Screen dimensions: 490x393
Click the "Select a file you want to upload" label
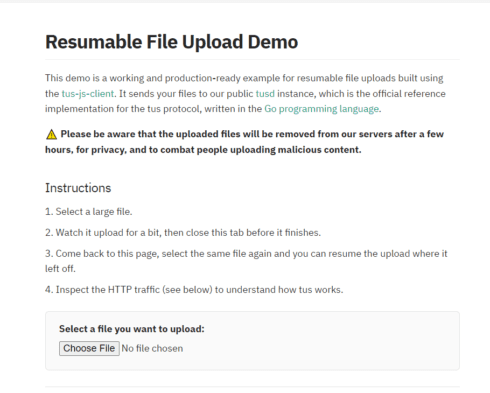pos(132,329)
